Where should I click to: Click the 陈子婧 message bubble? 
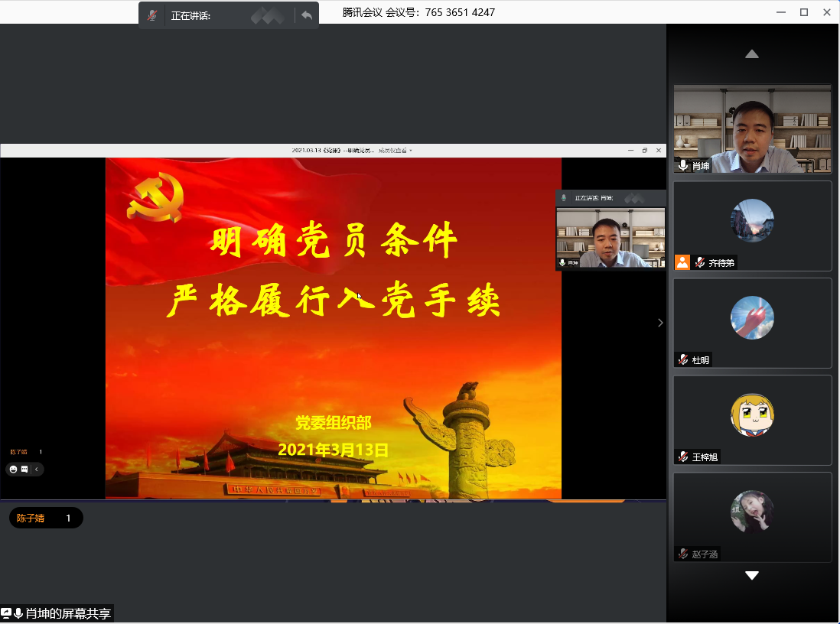click(46, 518)
